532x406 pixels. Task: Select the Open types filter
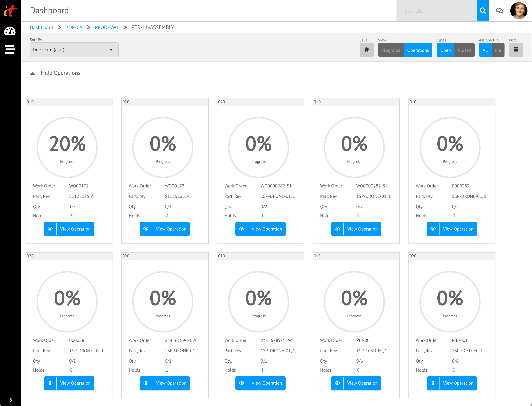pyautogui.click(x=445, y=50)
